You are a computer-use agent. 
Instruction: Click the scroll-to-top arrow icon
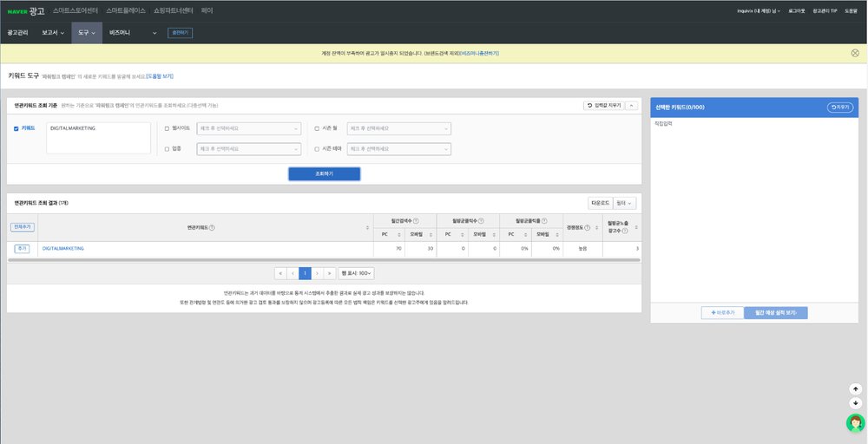click(x=855, y=389)
